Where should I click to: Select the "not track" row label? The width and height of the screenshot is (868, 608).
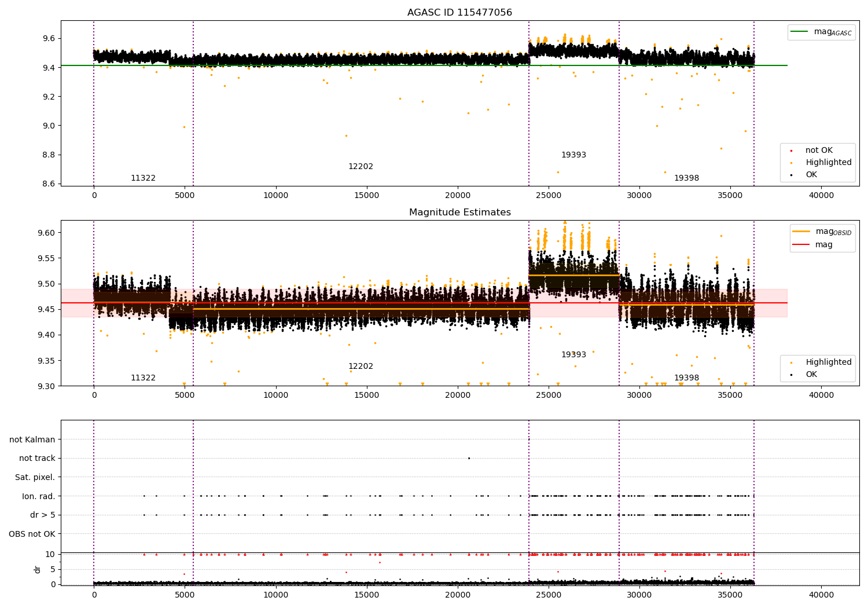point(37,459)
